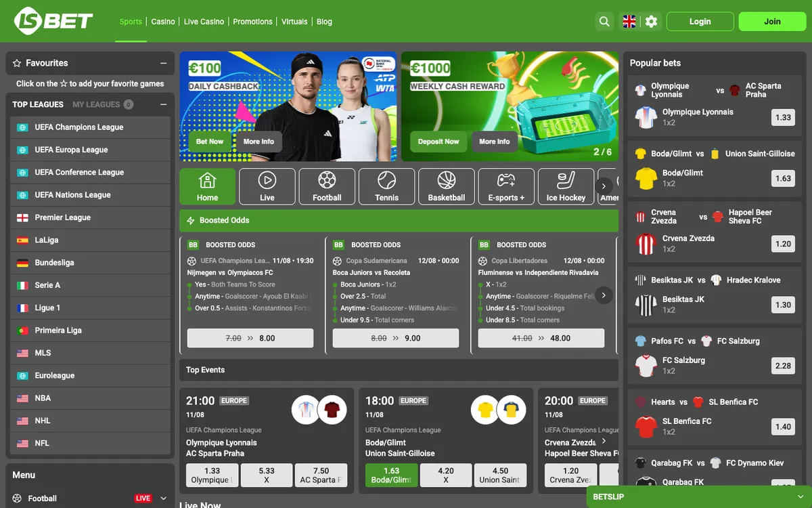Click the Olympique Lyonnais jersey in Popular bets

[646, 117]
